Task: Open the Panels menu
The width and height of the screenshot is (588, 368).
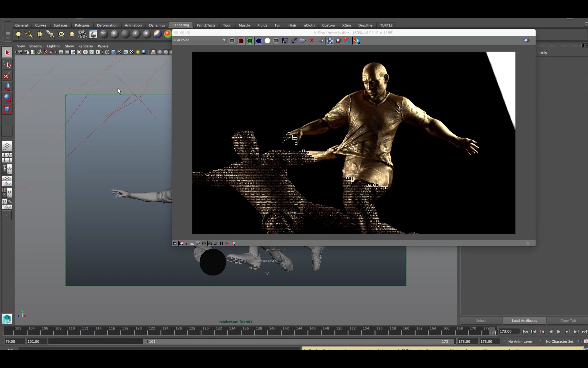Action: click(x=103, y=46)
